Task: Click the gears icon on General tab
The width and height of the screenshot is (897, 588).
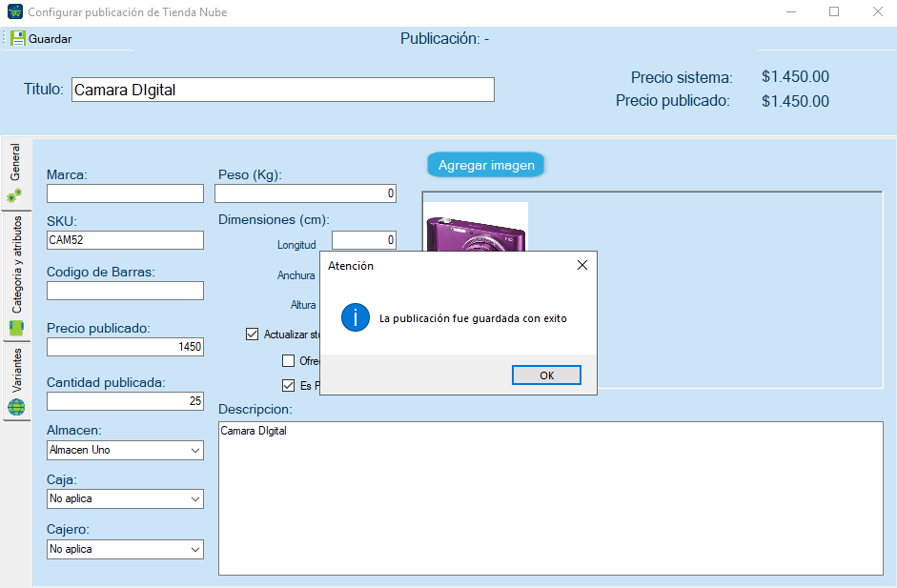Action: (15, 195)
